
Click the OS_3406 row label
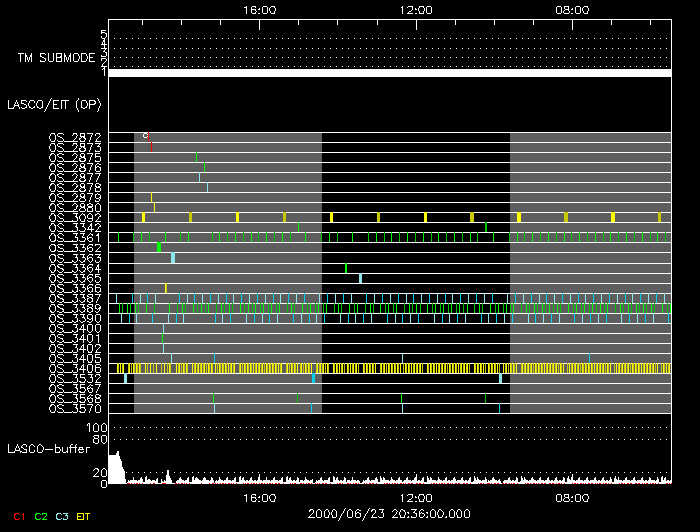(x=75, y=368)
